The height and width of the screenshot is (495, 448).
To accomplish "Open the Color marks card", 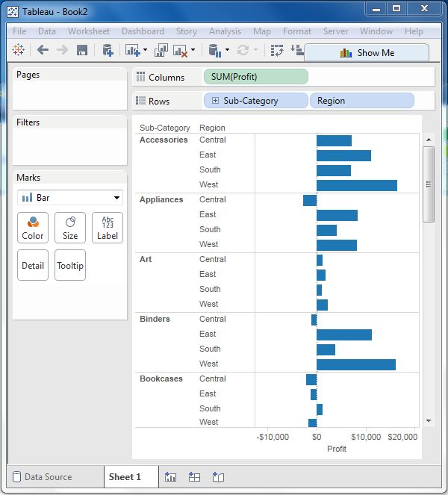I will [x=33, y=228].
